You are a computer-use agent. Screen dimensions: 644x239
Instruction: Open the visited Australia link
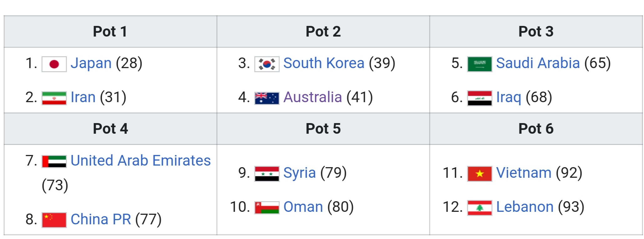[x=313, y=97]
